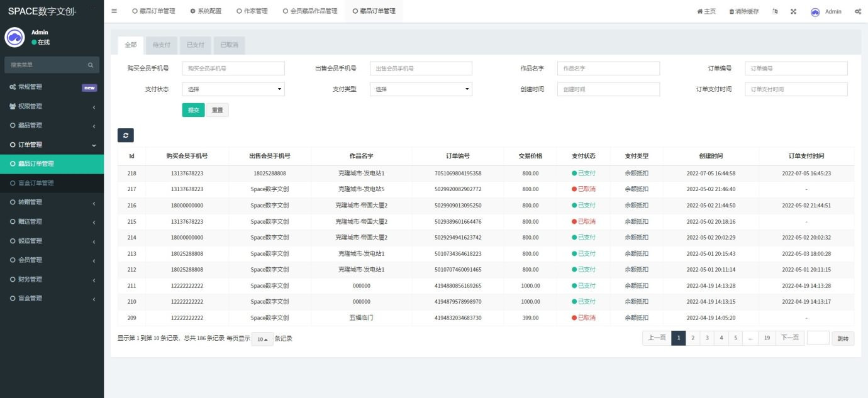868x398 pixels.
Task: Click the gears icon beside 常规管理
Action: click(x=13, y=87)
